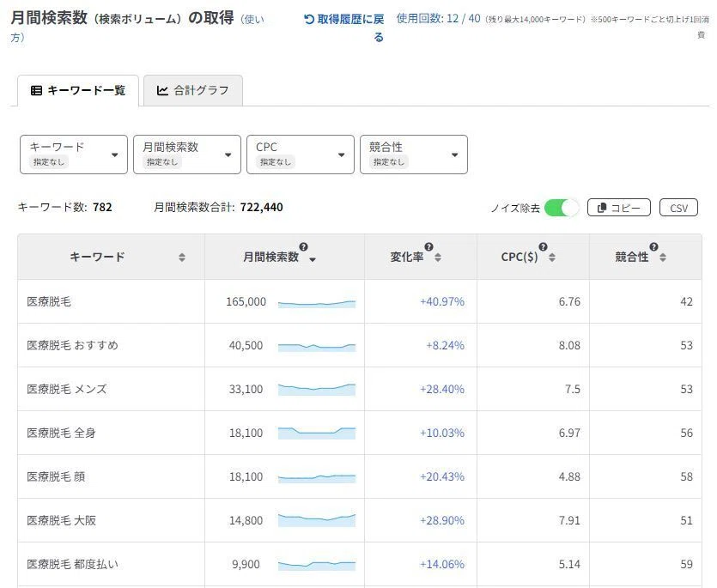Image resolution: width=717 pixels, height=588 pixels.
Task: Click the table icon in キーワード一覧 tab
Action: coord(36,90)
